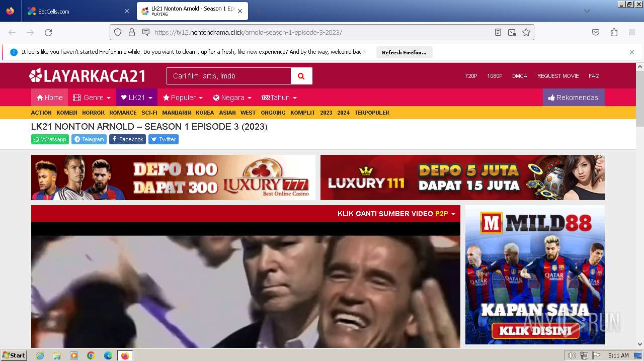Screen dimensions: 644x362
Task: Open the Firefox hamburger application menu
Action: point(632,32)
